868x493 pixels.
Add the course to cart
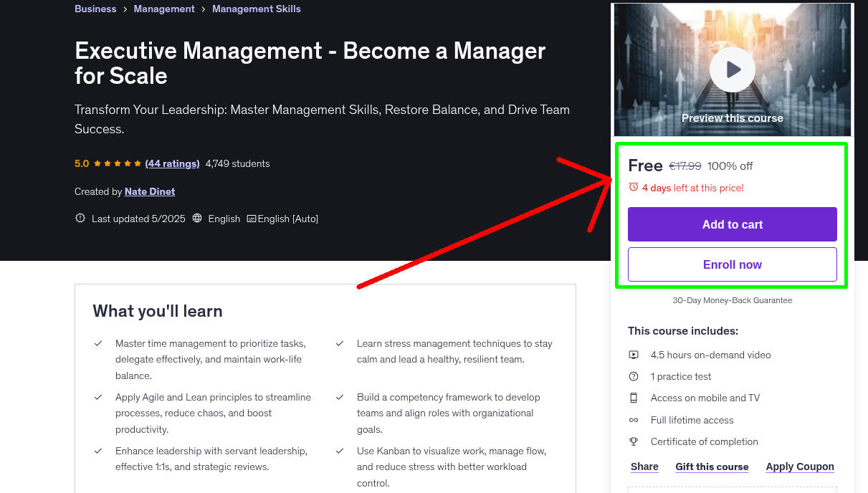pyautogui.click(x=732, y=224)
